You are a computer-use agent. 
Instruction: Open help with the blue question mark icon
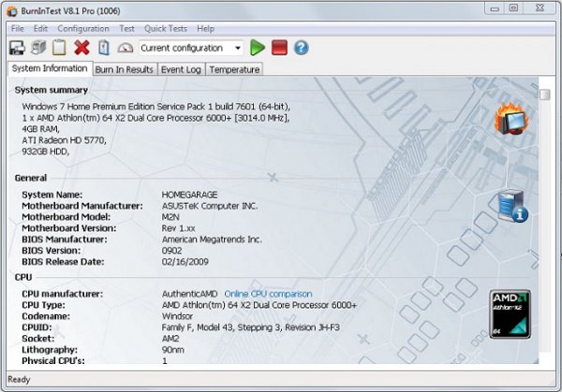(x=301, y=48)
